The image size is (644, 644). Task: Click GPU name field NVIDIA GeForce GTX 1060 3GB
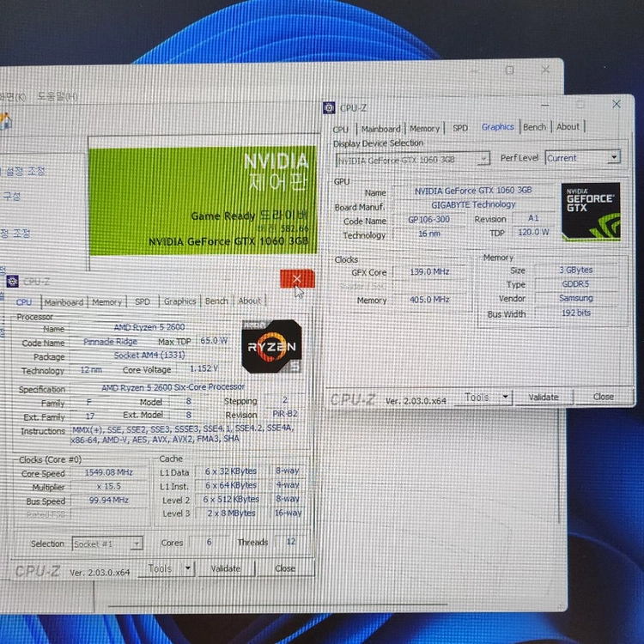point(473,191)
